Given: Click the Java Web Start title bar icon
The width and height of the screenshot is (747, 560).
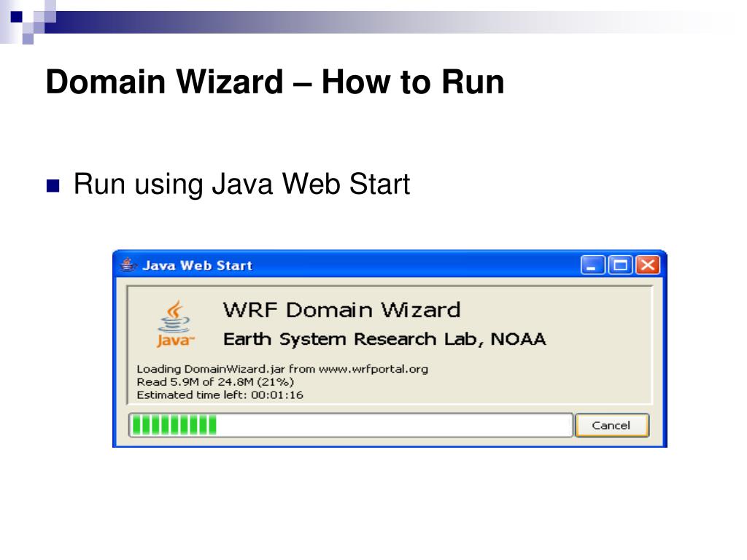Looking at the screenshot, I should coord(128,264).
